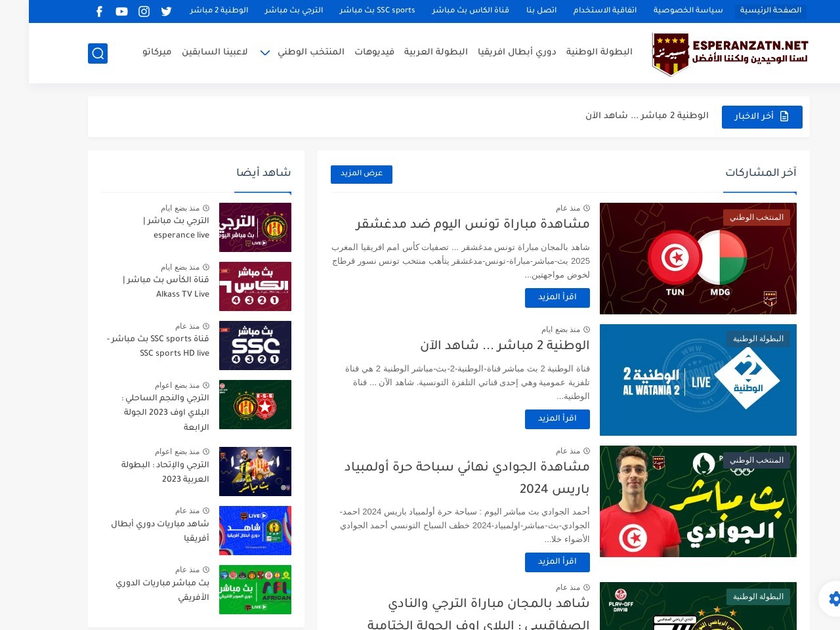Open sidebar link Alkass TV Live
This screenshot has width=840, height=630.
[166, 287]
